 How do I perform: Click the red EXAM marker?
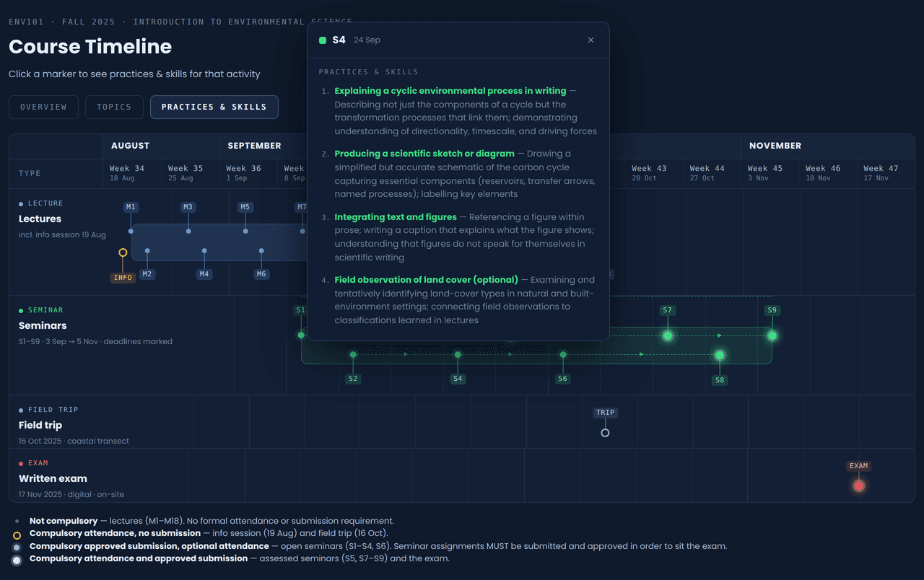point(858,485)
